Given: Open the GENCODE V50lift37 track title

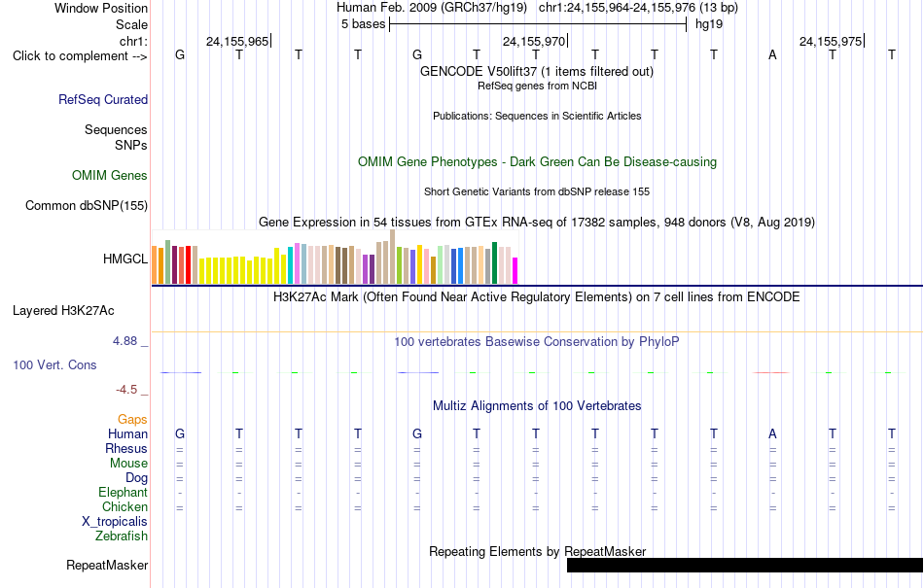Looking at the screenshot, I should click(x=536, y=71).
